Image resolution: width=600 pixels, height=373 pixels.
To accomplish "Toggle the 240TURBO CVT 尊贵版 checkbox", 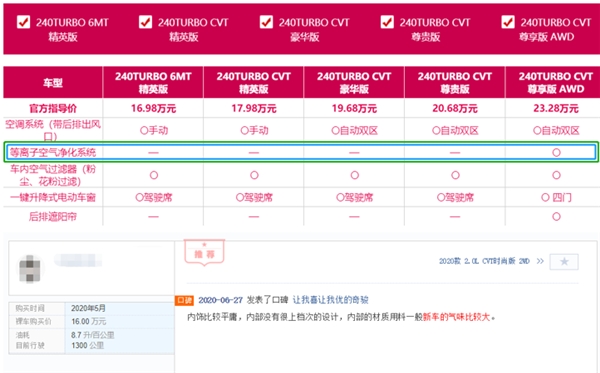I will tap(387, 22).
